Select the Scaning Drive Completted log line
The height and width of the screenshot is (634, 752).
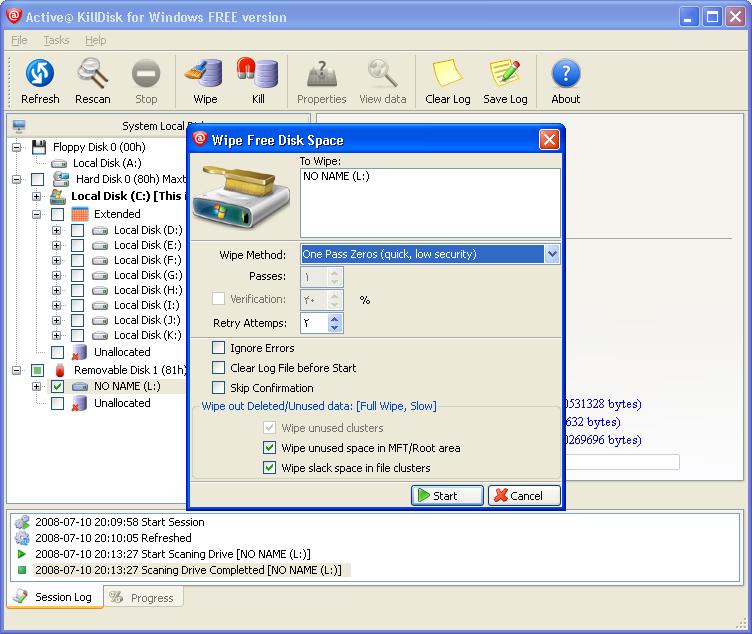[188, 570]
